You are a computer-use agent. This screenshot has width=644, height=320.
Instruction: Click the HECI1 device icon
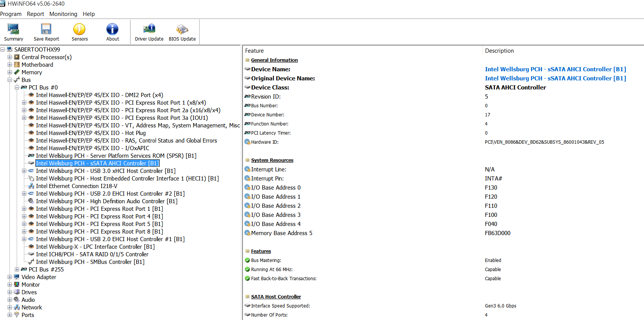tap(31, 179)
